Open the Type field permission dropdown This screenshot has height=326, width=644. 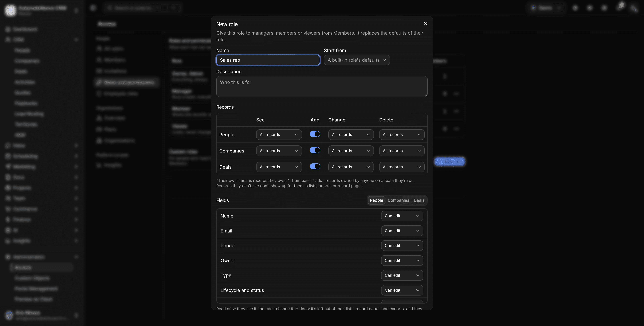402,275
